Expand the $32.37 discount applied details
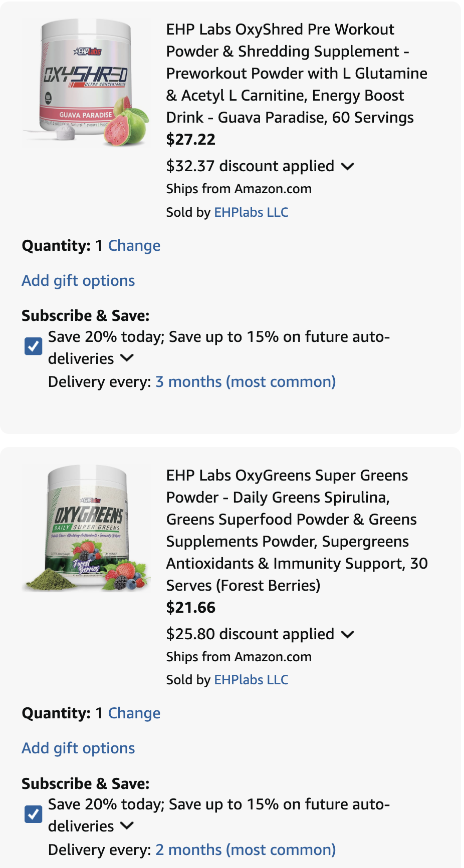The image size is (464, 868). tap(347, 166)
